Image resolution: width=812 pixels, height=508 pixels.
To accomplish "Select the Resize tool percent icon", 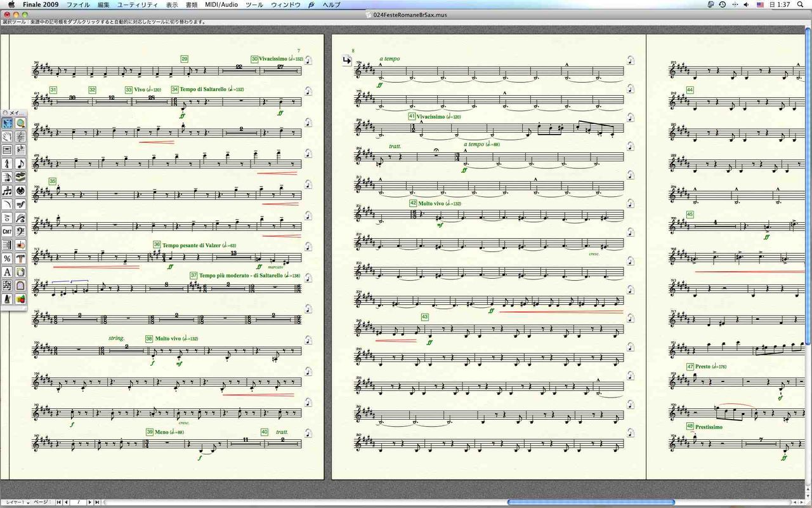I will pos(8,259).
